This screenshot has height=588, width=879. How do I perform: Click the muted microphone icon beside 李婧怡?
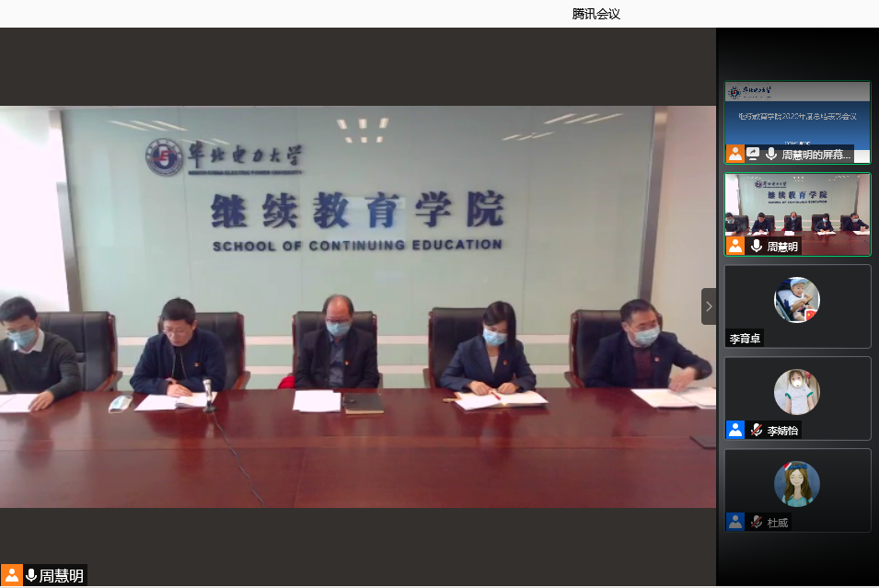[757, 430]
